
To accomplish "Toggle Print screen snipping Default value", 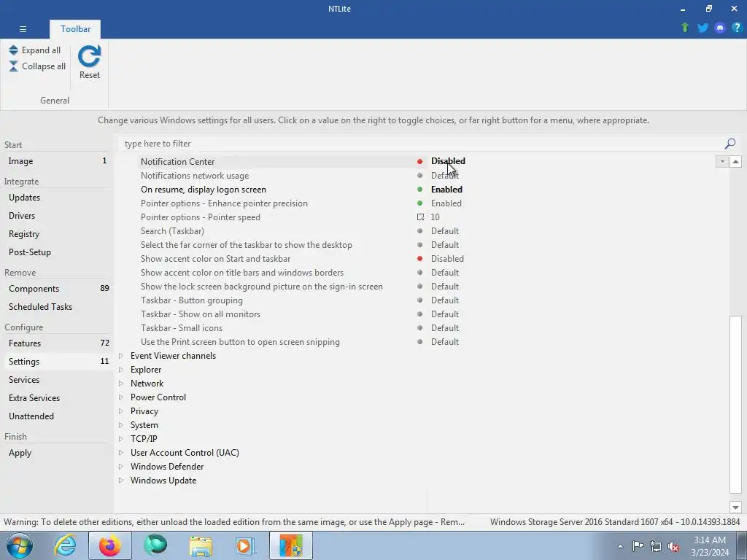I will click(444, 342).
